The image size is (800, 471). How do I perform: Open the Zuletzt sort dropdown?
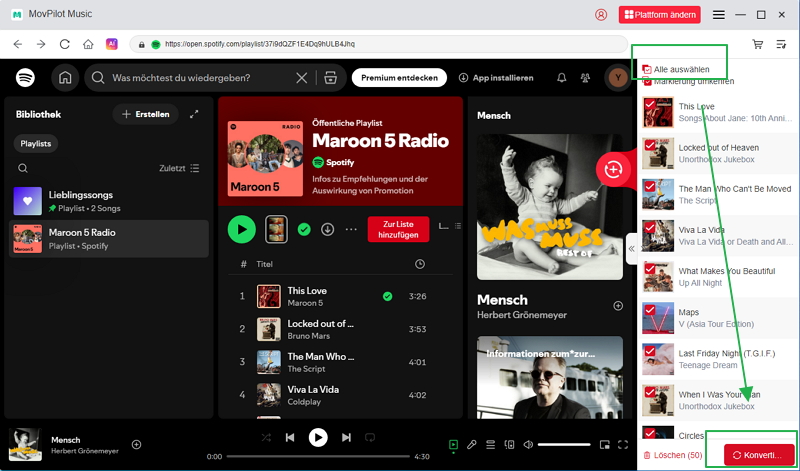click(180, 168)
